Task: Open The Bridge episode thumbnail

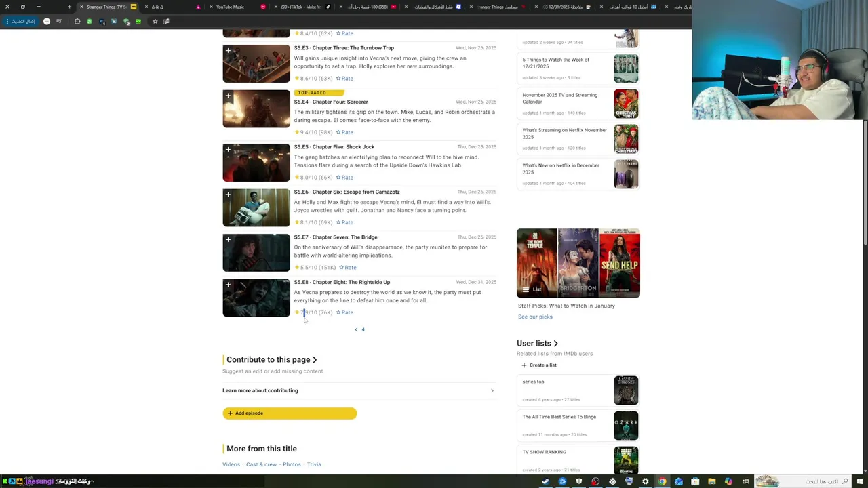Action: (256, 253)
